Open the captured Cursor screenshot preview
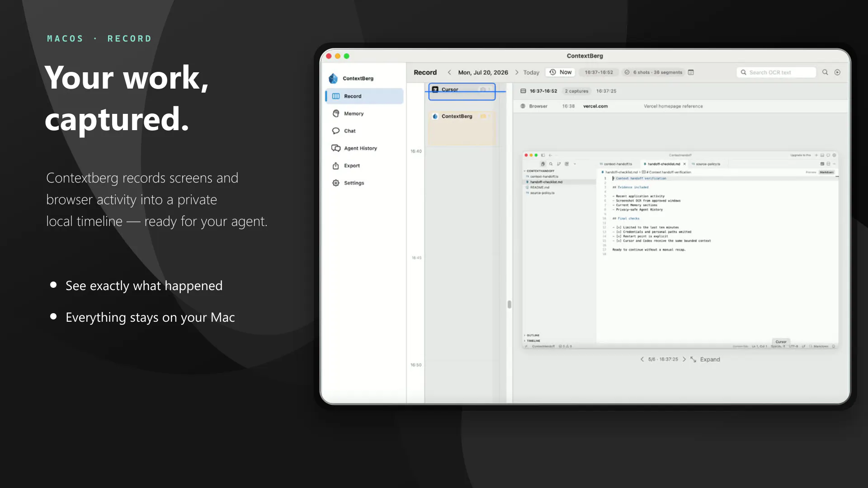Image resolution: width=868 pixels, height=488 pixels. pyautogui.click(x=680, y=250)
